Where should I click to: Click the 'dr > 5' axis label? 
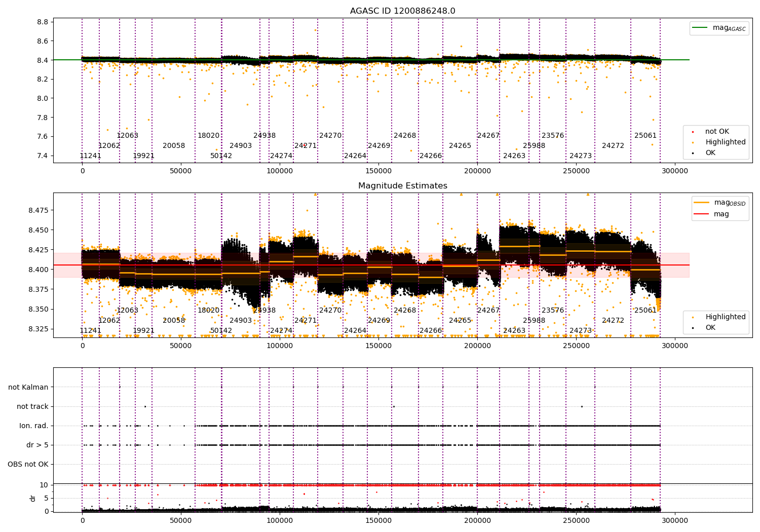[x=37, y=445]
